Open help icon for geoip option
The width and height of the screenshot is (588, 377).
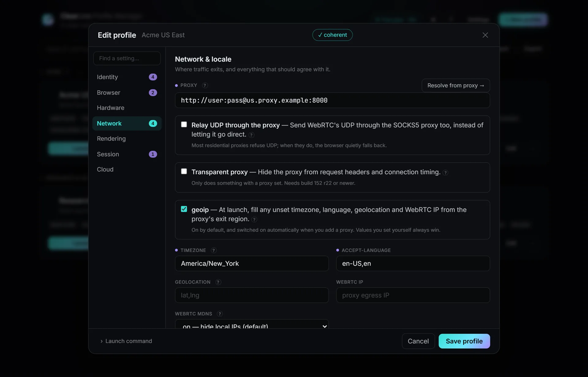point(254,219)
